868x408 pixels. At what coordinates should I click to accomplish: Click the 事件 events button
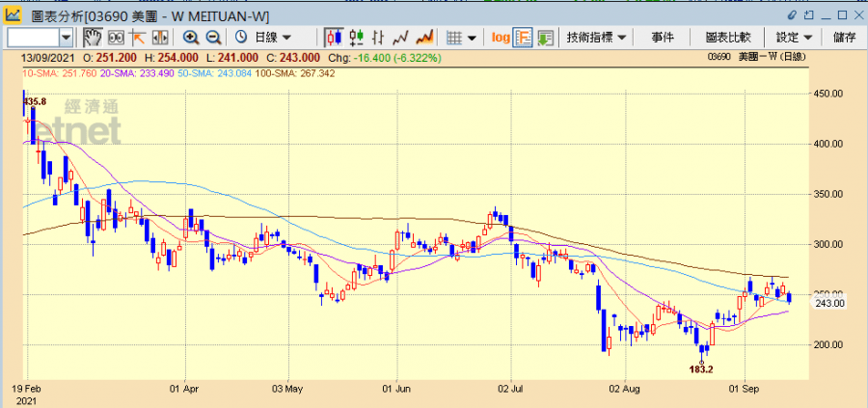(x=663, y=38)
